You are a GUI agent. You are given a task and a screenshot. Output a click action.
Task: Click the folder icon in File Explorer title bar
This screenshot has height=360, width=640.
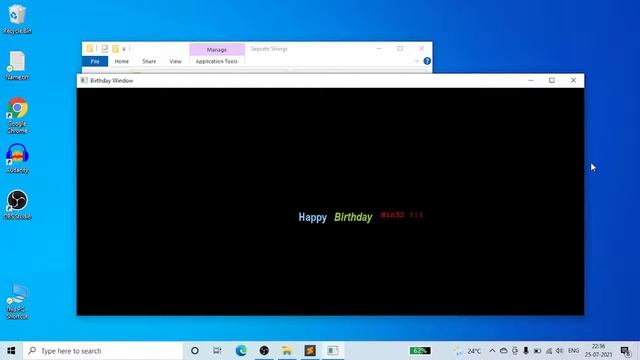click(90, 49)
